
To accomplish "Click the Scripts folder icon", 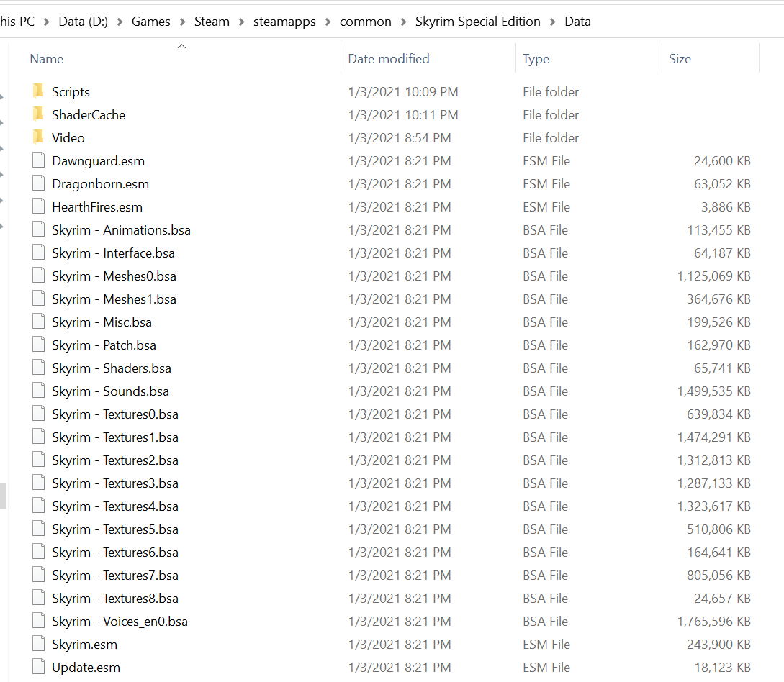I will pyautogui.click(x=38, y=91).
